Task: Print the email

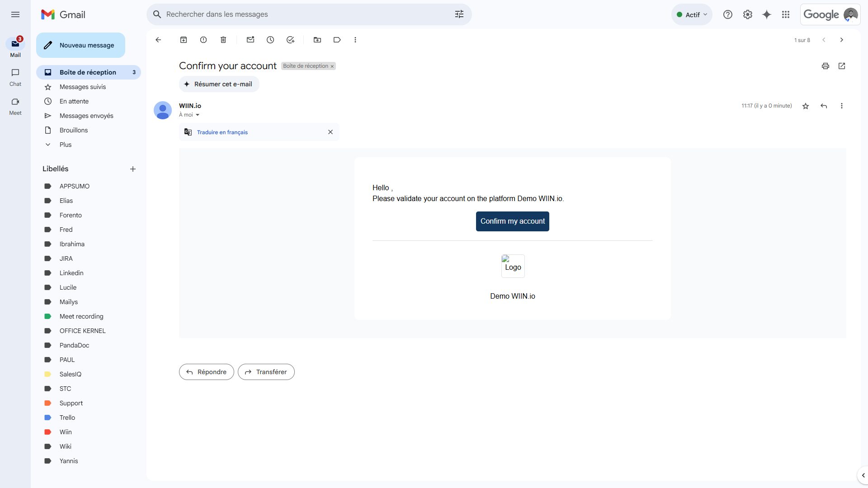Action: (826, 66)
